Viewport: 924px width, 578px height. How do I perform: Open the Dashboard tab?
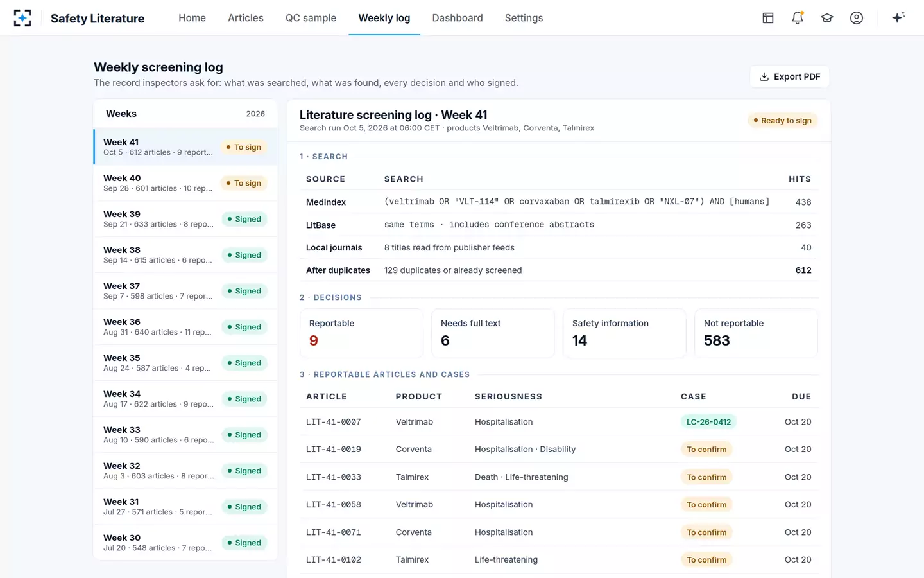point(458,18)
